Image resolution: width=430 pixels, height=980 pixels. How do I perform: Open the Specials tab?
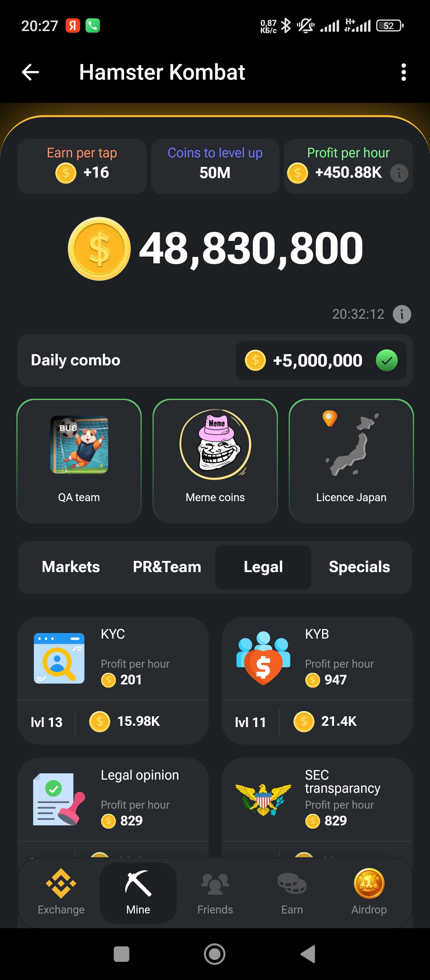tap(360, 567)
